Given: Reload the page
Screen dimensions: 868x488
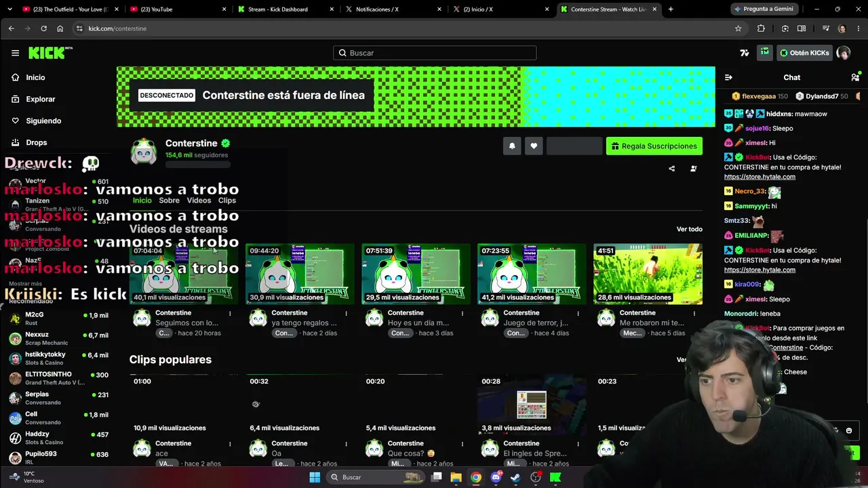Looking at the screenshot, I should tap(43, 28).
